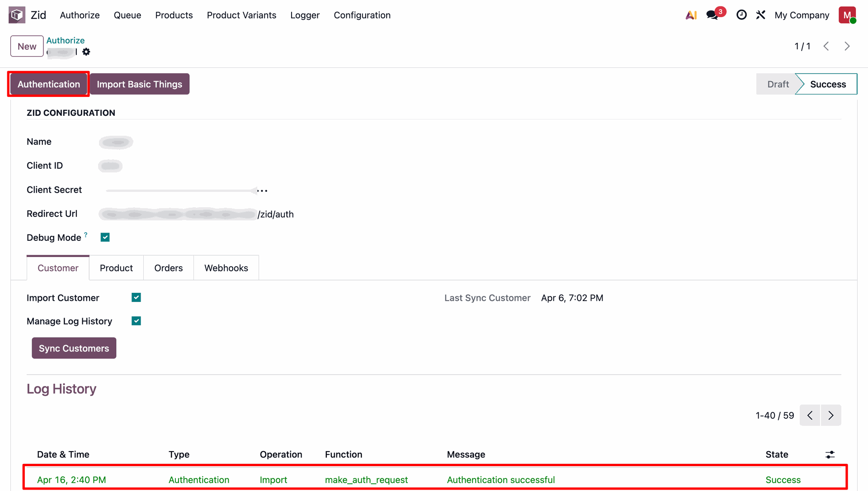Click the Import operation cell in the log

(274, 480)
